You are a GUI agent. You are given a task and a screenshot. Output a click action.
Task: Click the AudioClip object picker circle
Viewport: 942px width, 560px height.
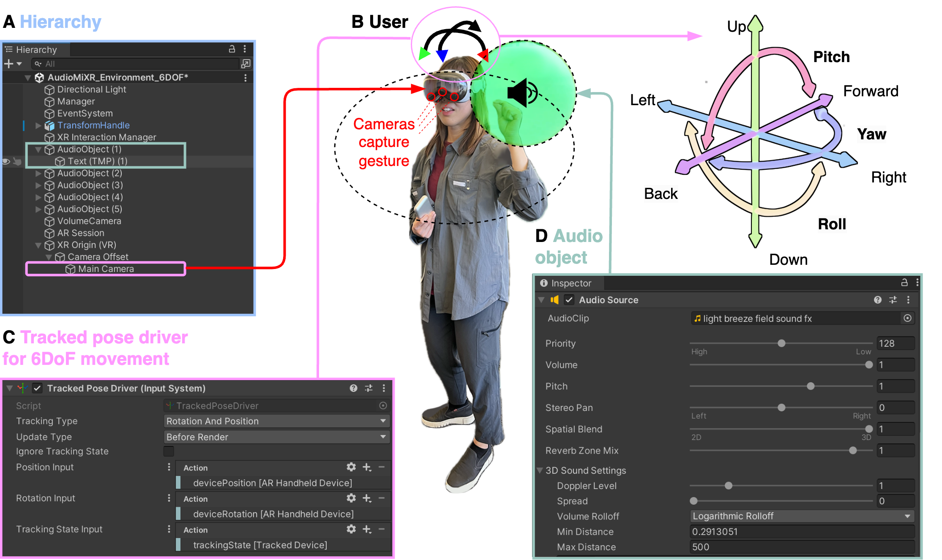click(907, 318)
